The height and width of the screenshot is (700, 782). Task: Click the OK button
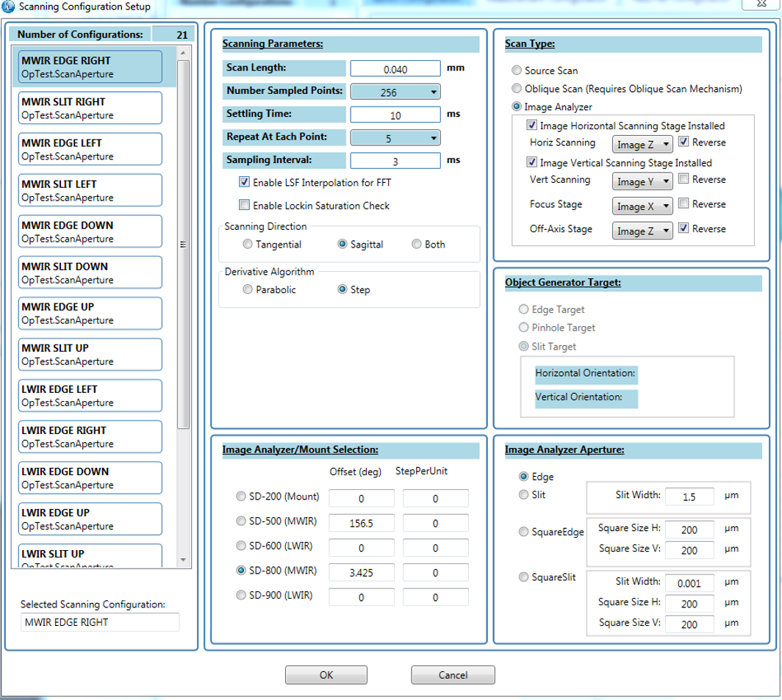pos(326,675)
